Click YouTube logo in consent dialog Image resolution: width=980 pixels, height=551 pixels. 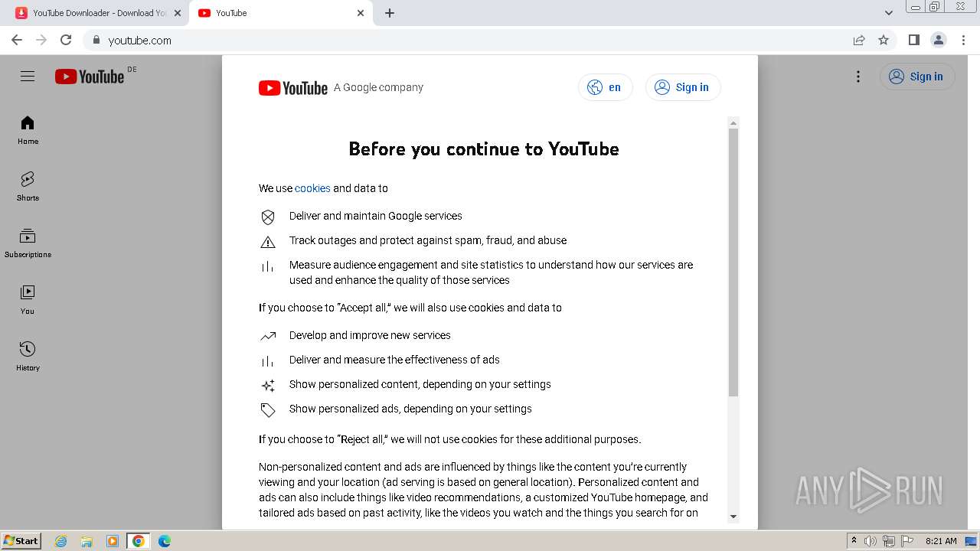tap(293, 88)
